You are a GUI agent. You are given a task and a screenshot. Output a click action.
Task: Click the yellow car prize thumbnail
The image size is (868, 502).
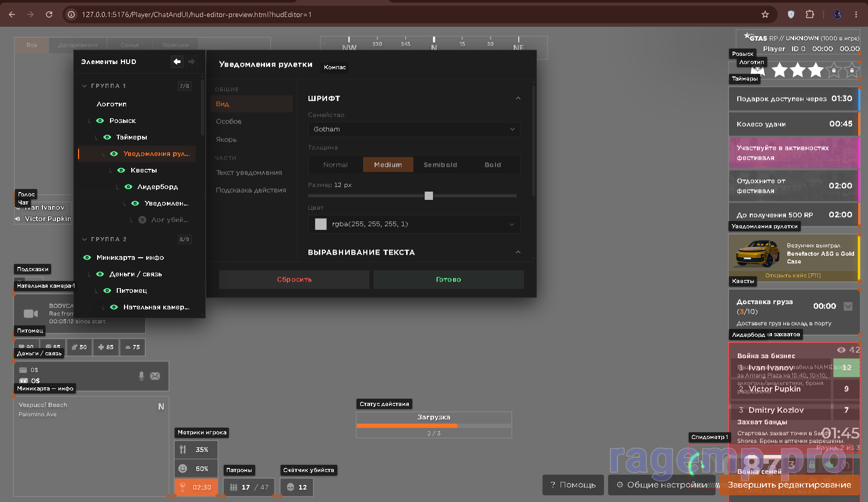coord(758,253)
